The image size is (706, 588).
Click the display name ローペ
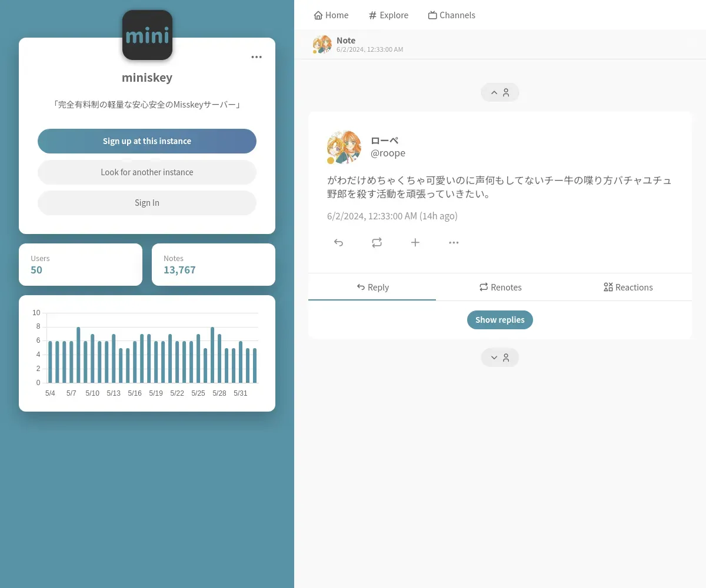pos(385,141)
